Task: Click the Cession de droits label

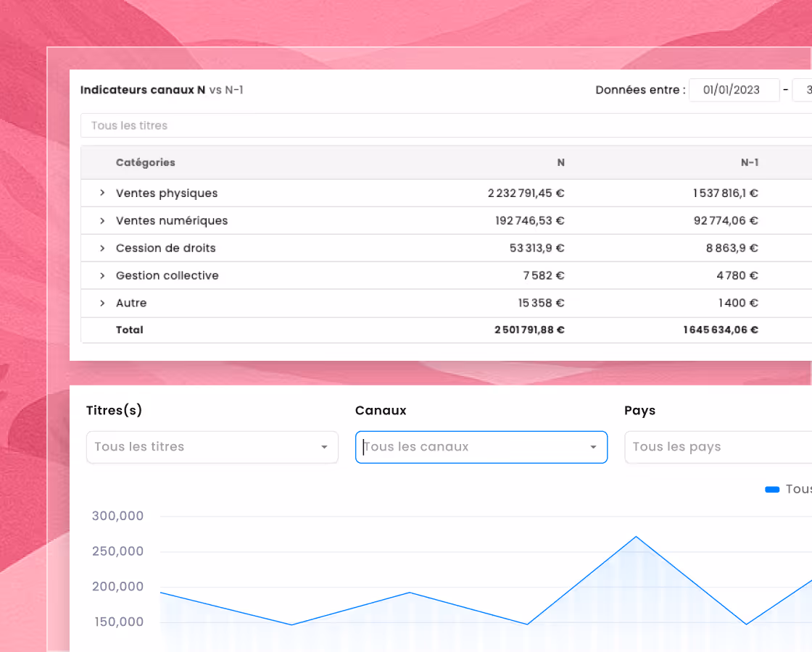Action: point(166,248)
